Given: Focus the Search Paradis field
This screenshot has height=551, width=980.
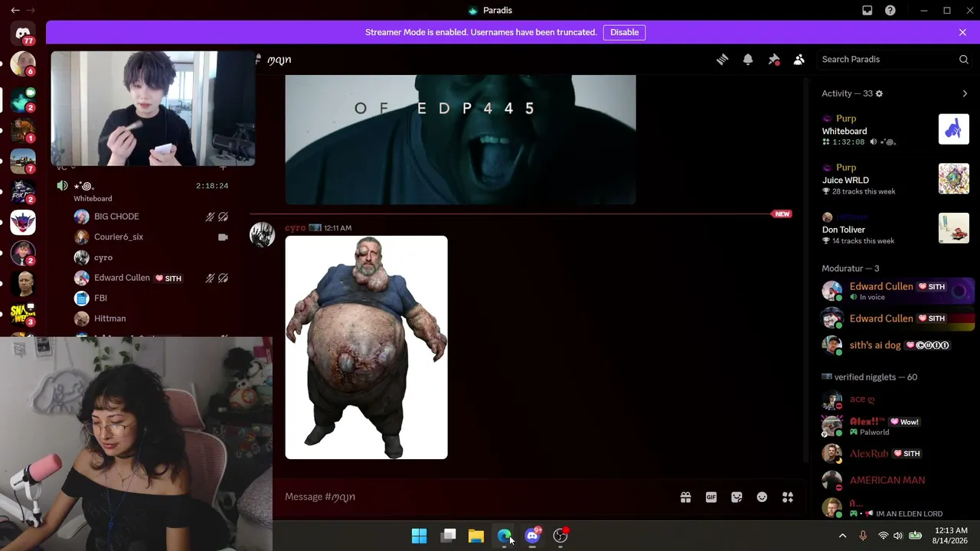Looking at the screenshot, I should pos(895,60).
